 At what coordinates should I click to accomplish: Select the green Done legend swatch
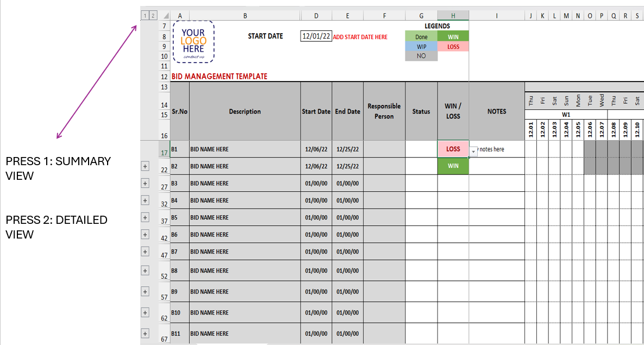point(421,36)
